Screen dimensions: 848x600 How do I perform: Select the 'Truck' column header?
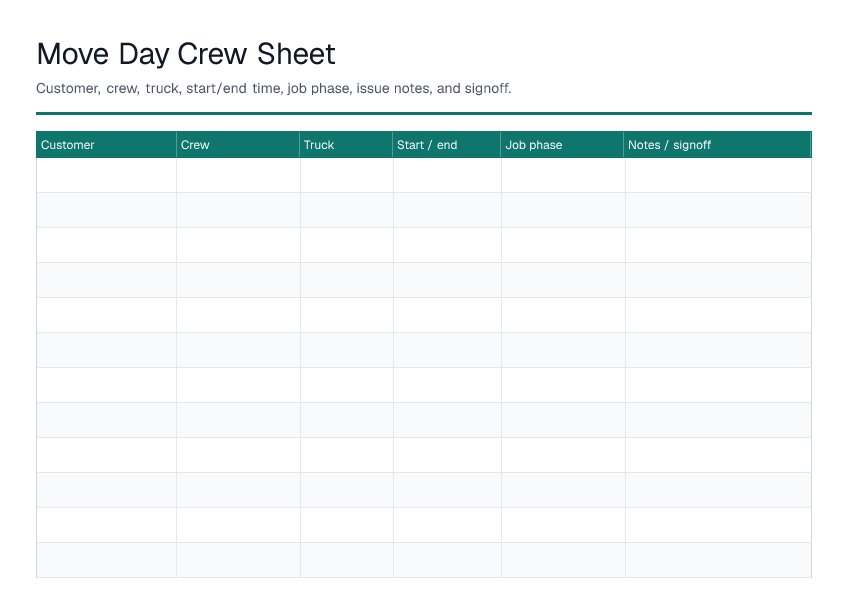coord(346,144)
